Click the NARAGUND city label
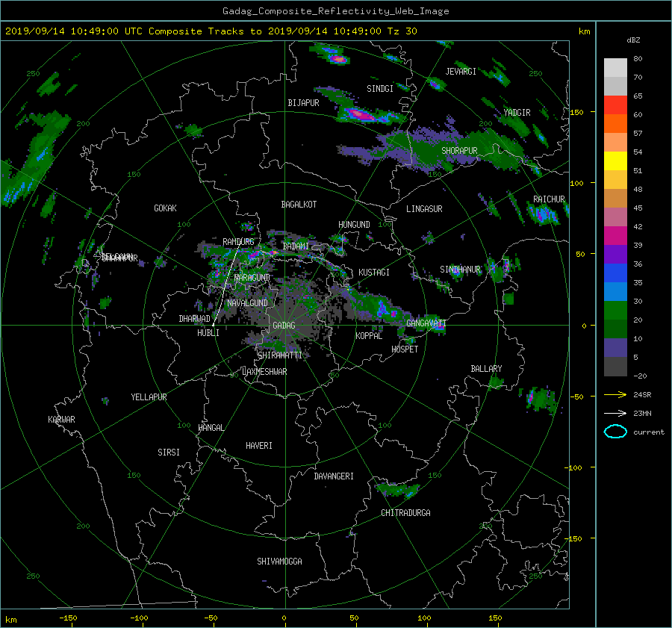This screenshot has width=672, height=628. tap(252, 278)
